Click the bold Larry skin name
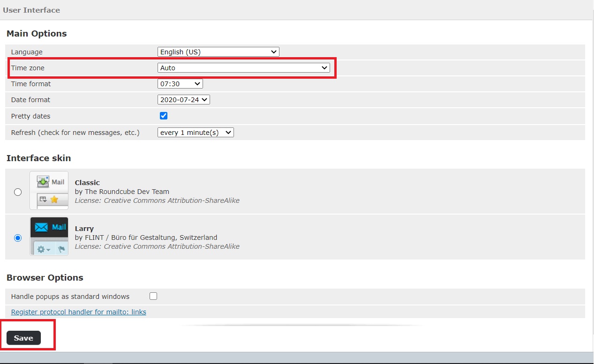The image size is (595, 364). click(84, 229)
